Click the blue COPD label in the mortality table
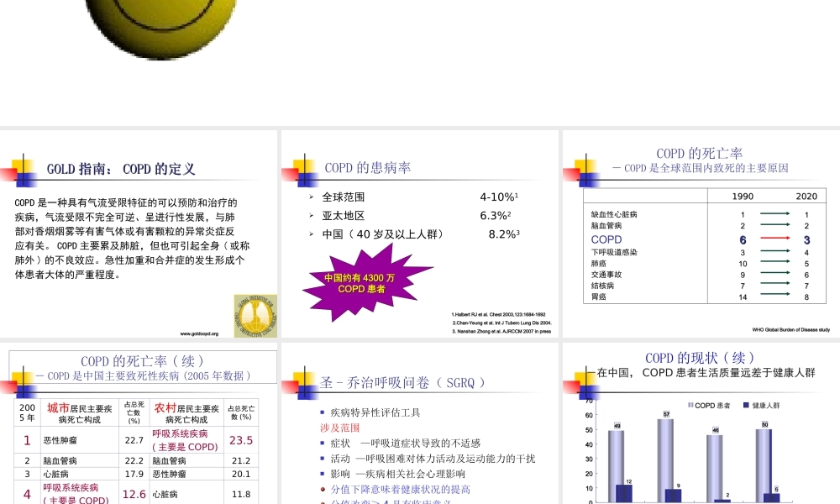The width and height of the screenshot is (840, 504). [606, 239]
